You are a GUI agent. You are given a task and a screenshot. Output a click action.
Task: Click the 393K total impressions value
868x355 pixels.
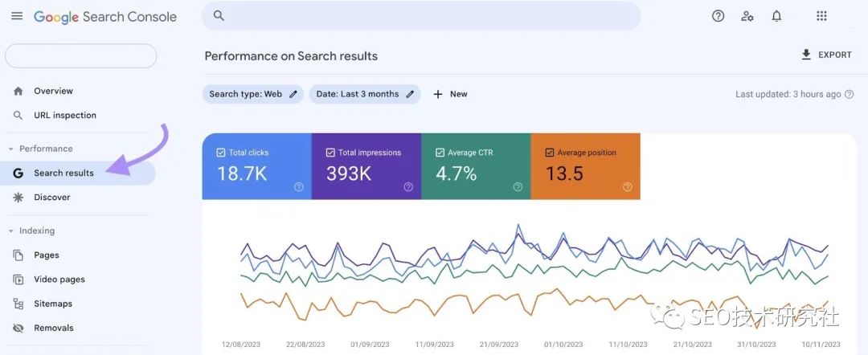(x=349, y=173)
